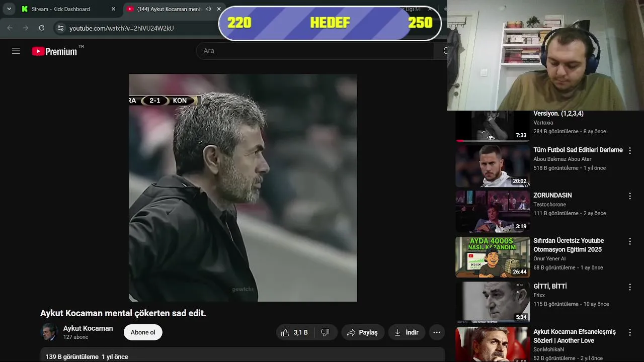This screenshot has width=644, height=362.
Task: Open site information icon in address bar
Action: point(60,28)
